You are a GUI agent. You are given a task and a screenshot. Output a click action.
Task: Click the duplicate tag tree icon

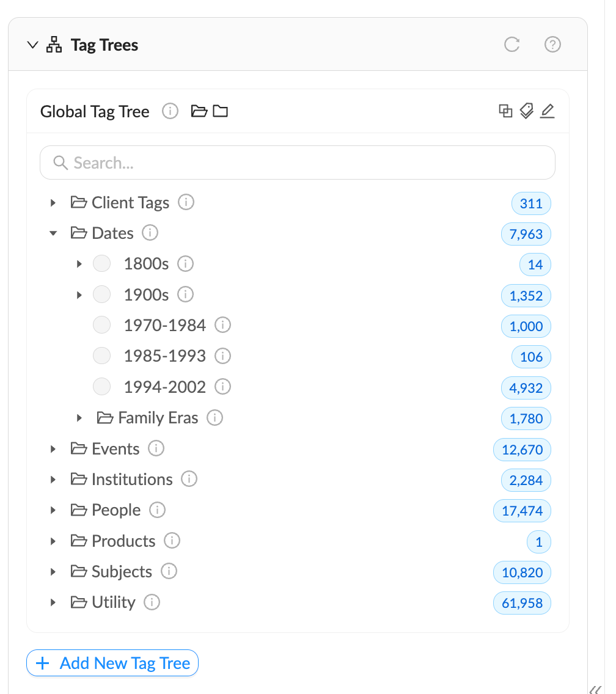pyautogui.click(x=505, y=111)
